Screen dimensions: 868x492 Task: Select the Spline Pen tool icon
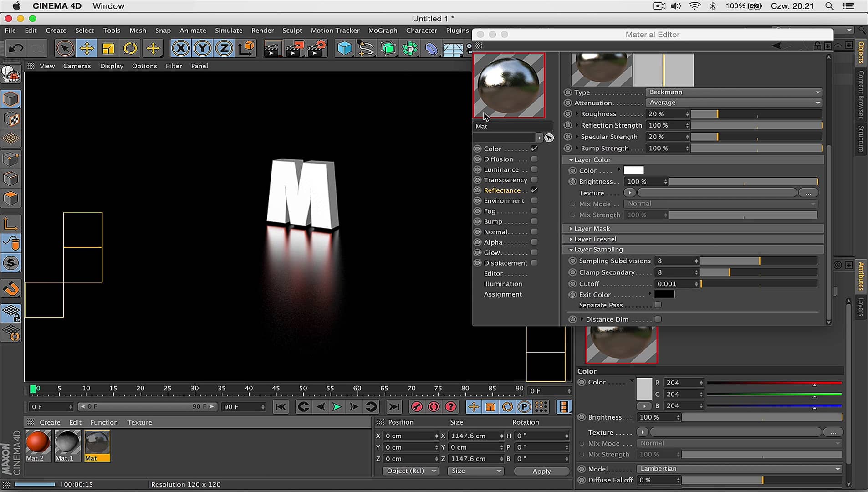pos(367,48)
